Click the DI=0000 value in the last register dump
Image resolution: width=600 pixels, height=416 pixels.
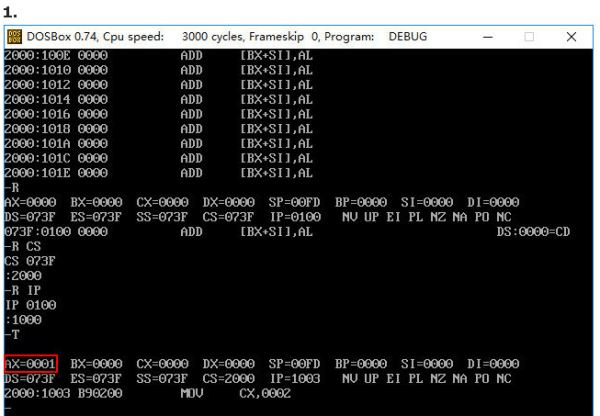coord(493,364)
